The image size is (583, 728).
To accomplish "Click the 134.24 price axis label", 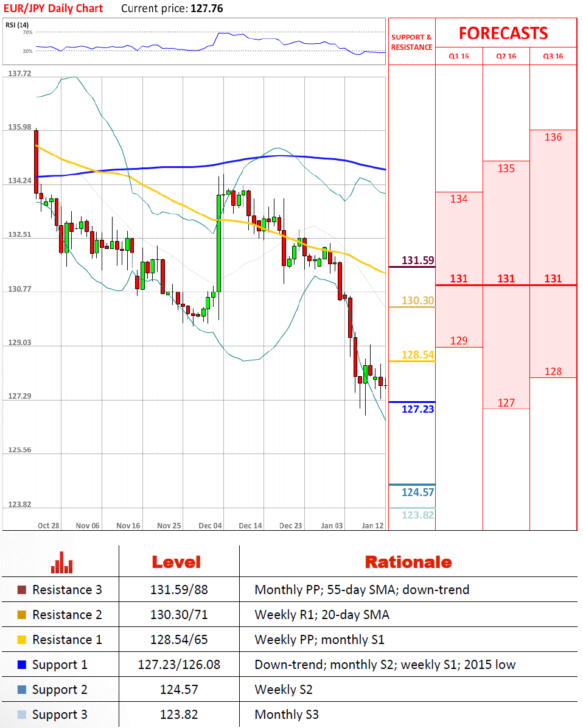I will (x=19, y=181).
